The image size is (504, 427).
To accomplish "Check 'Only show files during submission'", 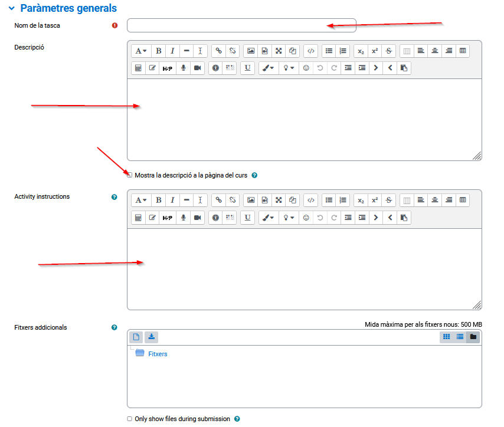I will [x=130, y=419].
